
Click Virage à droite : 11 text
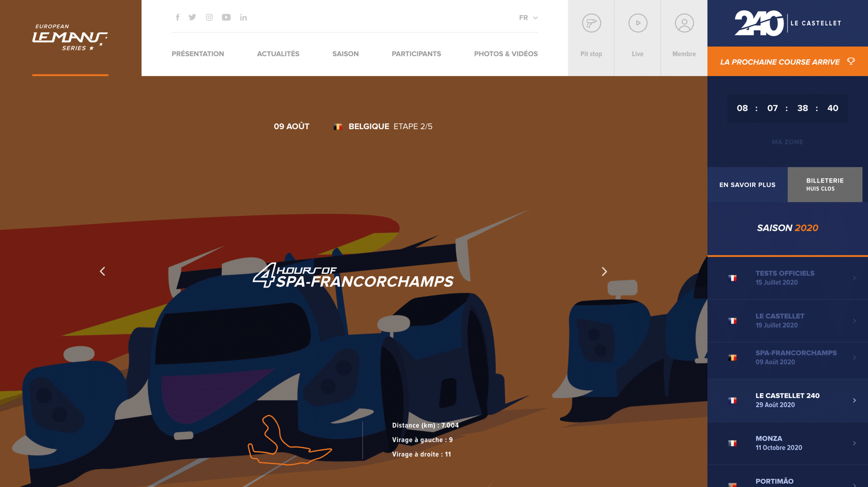coord(421,454)
